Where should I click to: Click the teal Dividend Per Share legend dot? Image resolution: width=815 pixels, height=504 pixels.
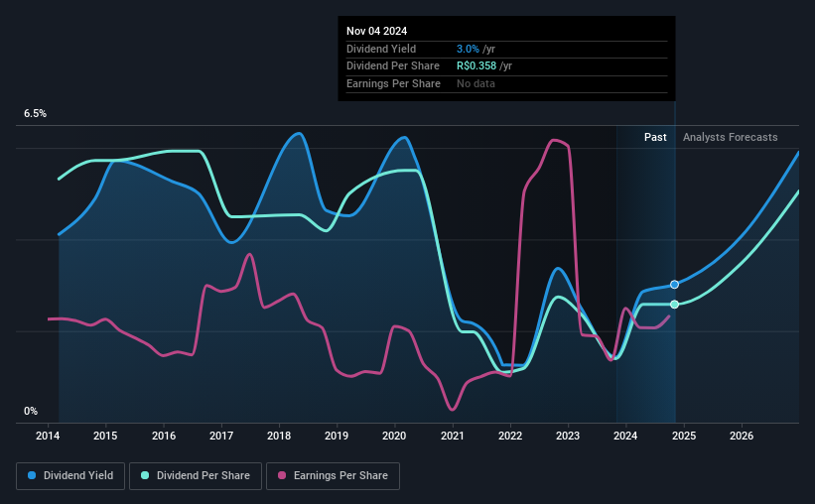[x=145, y=475]
